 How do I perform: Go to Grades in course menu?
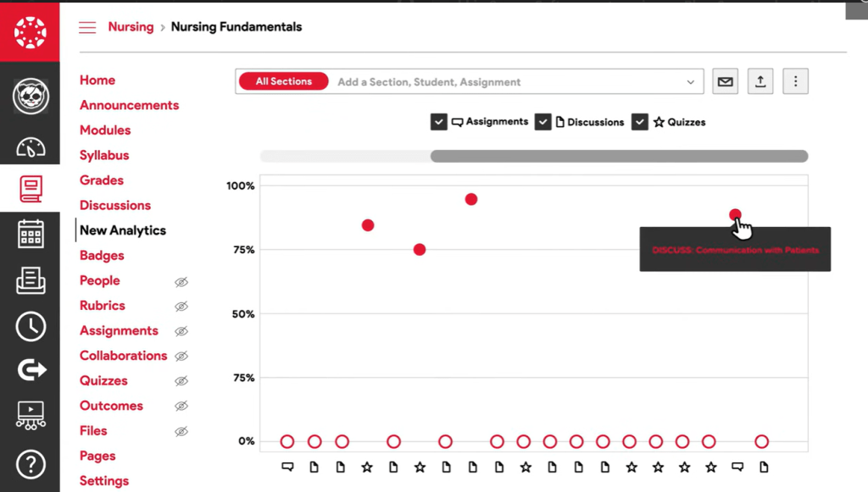tap(102, 180)
